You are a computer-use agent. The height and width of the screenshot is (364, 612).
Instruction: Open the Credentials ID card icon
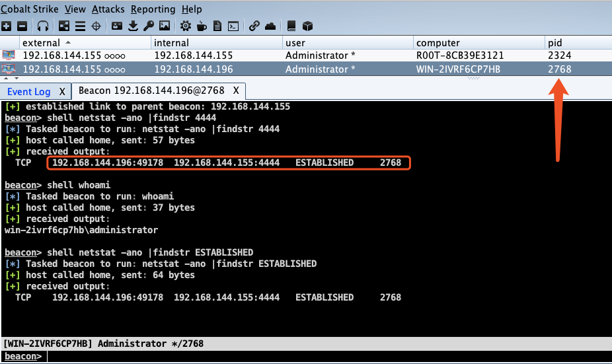point(117,26)
